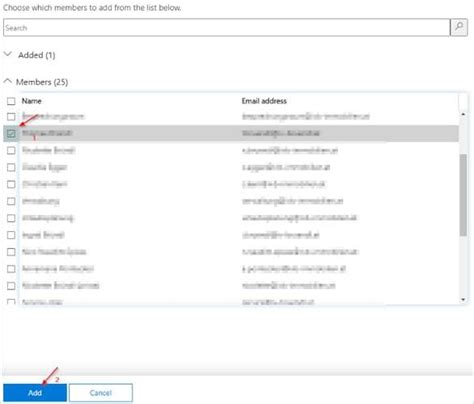Click the Email address column header
Image resolution: width=474 pixels, height=404 pixels.
(x=264, y=101)
